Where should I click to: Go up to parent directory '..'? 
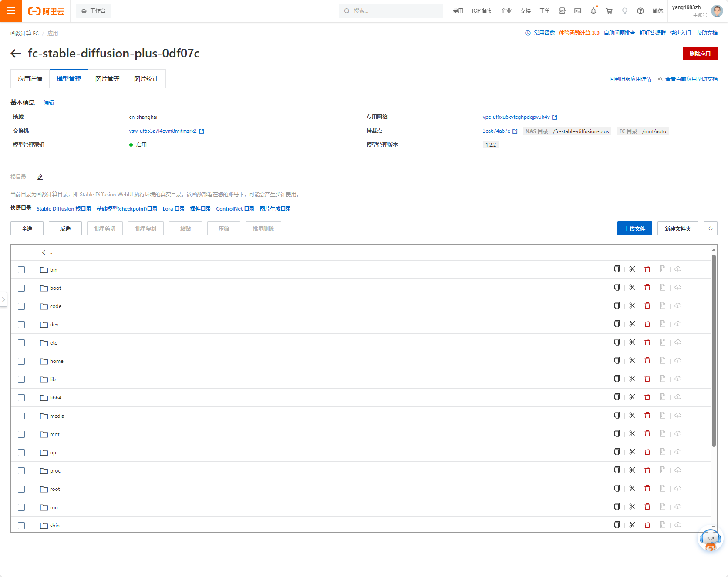(x=47, y=252)
